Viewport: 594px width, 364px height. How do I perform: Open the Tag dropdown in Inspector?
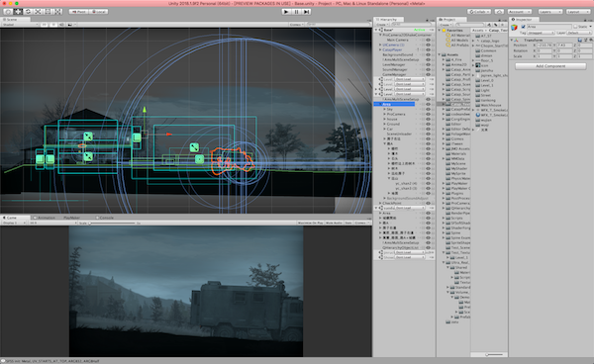coord(541,33)
